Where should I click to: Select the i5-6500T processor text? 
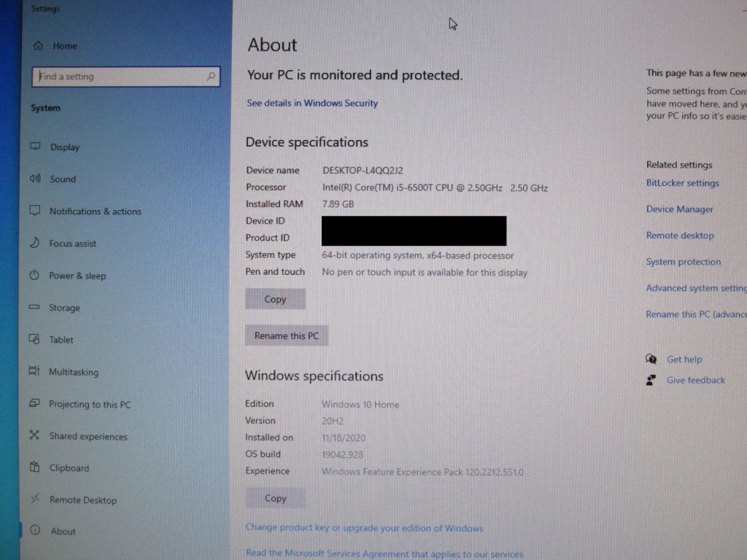[x=435, y=188]
